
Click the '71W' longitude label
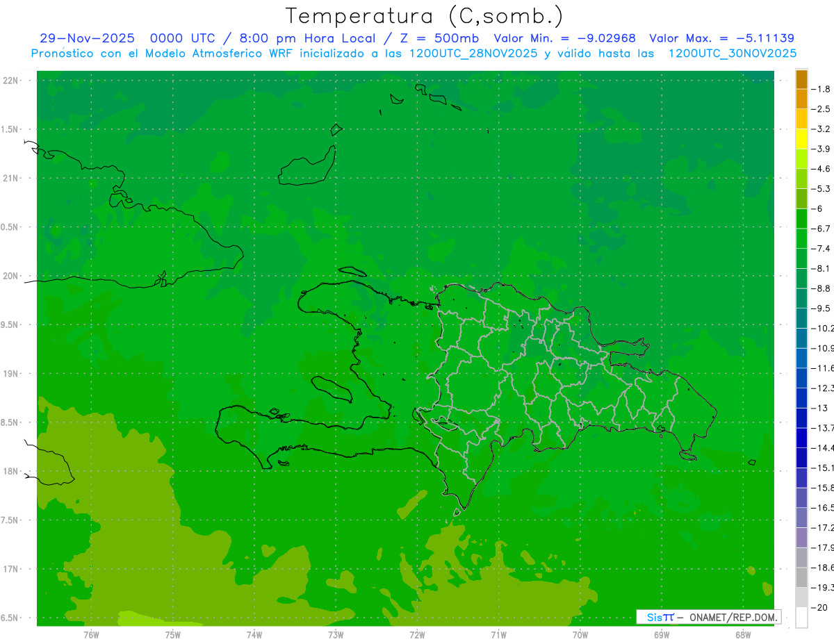click(x=498, y=635)
